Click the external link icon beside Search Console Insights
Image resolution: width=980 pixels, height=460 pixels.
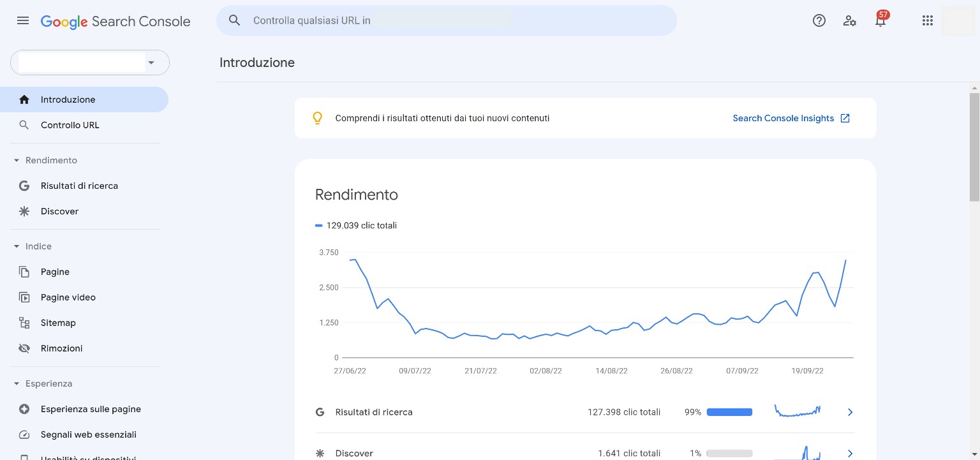(845, 118)
